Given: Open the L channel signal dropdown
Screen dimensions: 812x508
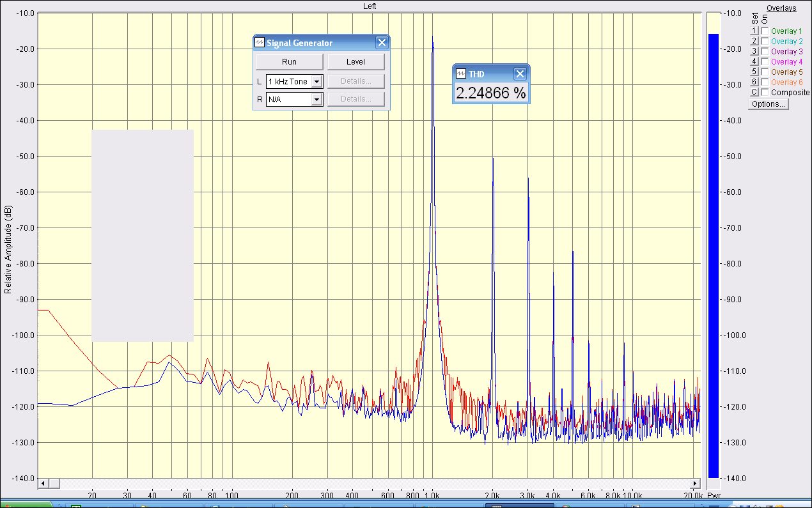Looking at the screenshot, I should (x=316, y=82).
